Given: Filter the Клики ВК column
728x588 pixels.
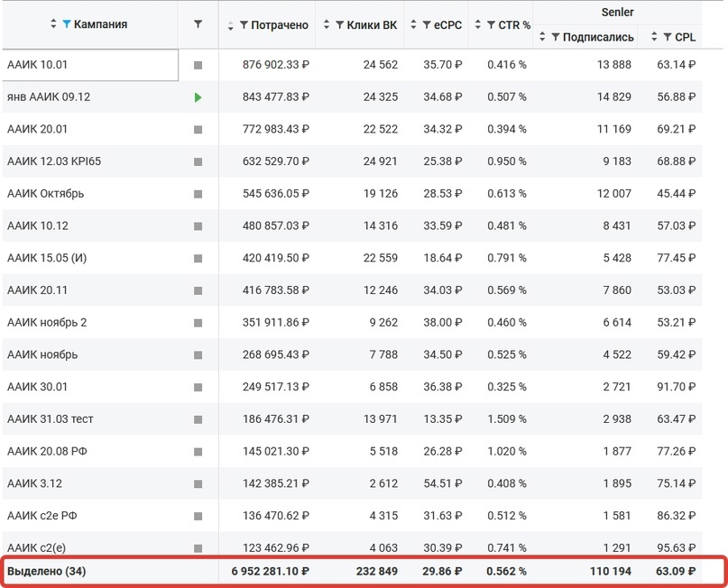Looking at the screenshot, I should coord(339,25).
